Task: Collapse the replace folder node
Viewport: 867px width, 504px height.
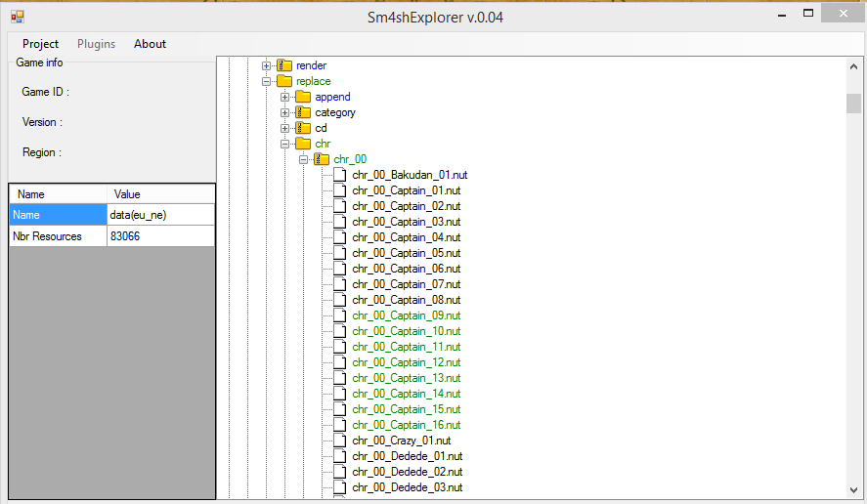Action: [266, 81]
